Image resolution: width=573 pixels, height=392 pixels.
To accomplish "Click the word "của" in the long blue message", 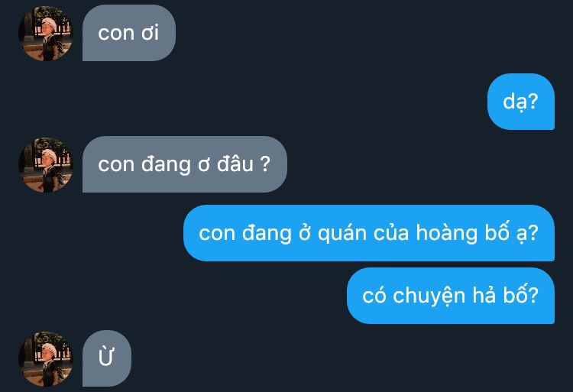I will (x=391, y=233).
